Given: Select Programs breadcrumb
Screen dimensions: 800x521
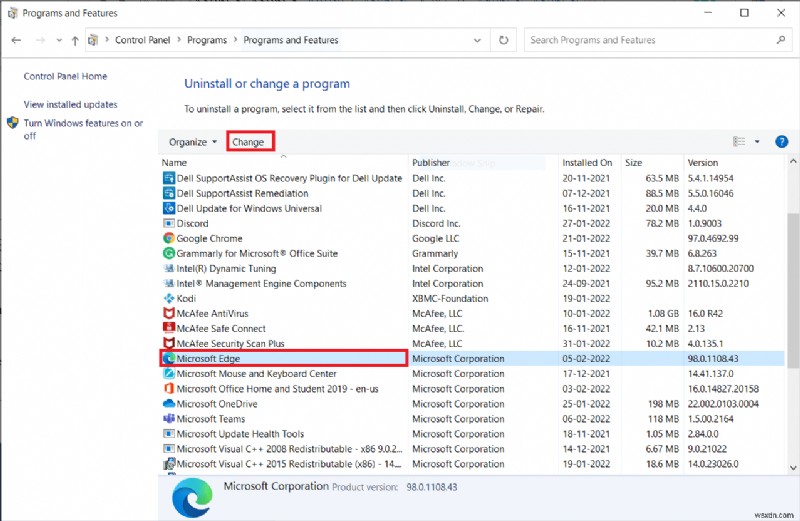Looking at the screenshot, I should pyautogui.click(x=207, y=40).
